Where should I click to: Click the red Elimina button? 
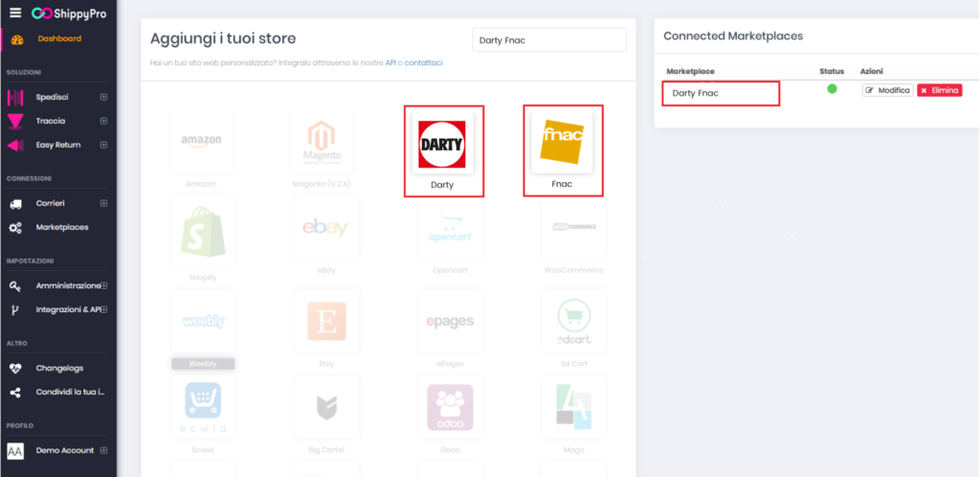940,91
